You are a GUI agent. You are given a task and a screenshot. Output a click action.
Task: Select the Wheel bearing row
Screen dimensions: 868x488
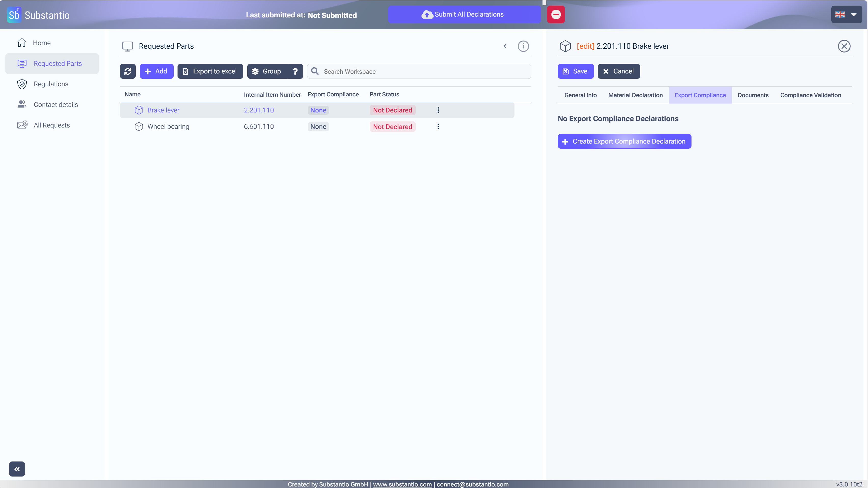(x=168, y=126)
